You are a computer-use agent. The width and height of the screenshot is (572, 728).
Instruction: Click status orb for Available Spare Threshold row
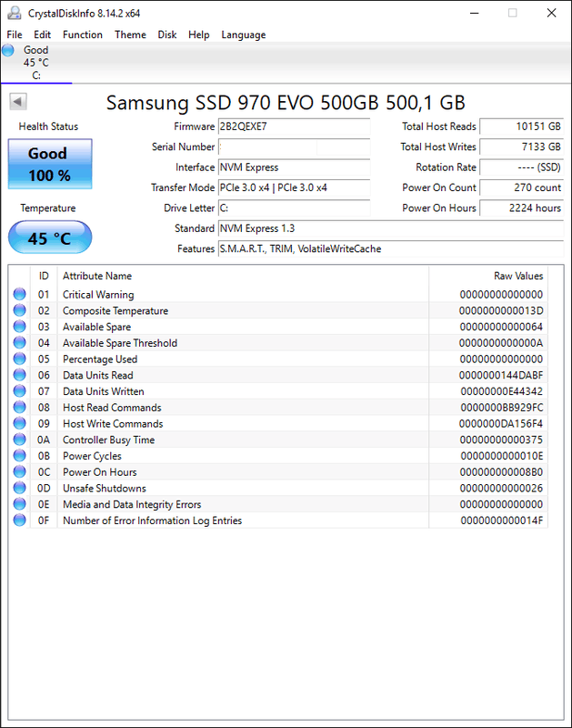(19, 343)
